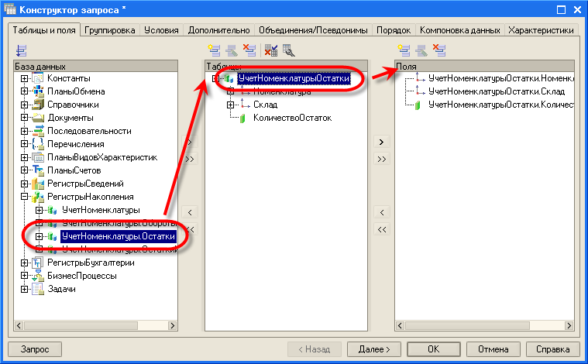
Task: Collapse the РегистрыНакопления node
Action: tap(25, 197)
